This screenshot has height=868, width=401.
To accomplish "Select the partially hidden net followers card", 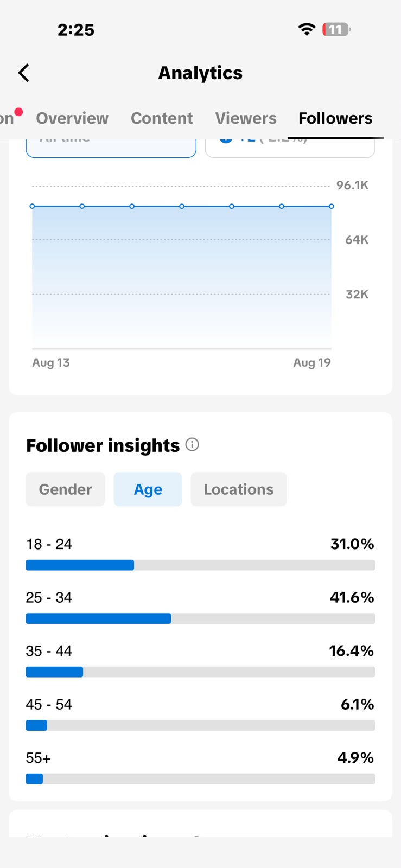I will click(290, 148).
